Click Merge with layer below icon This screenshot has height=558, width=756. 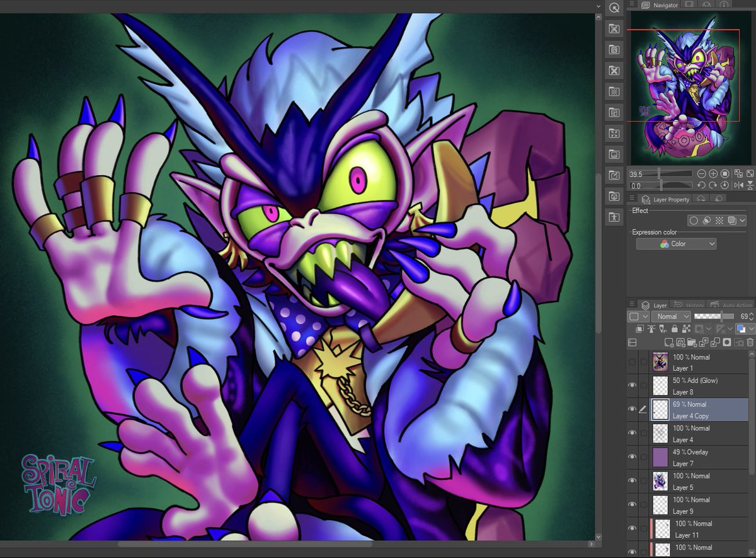tap(715, 342)
